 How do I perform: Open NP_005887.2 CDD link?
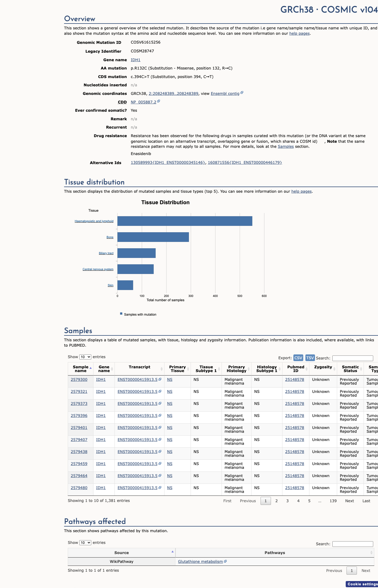coord(143,102)
